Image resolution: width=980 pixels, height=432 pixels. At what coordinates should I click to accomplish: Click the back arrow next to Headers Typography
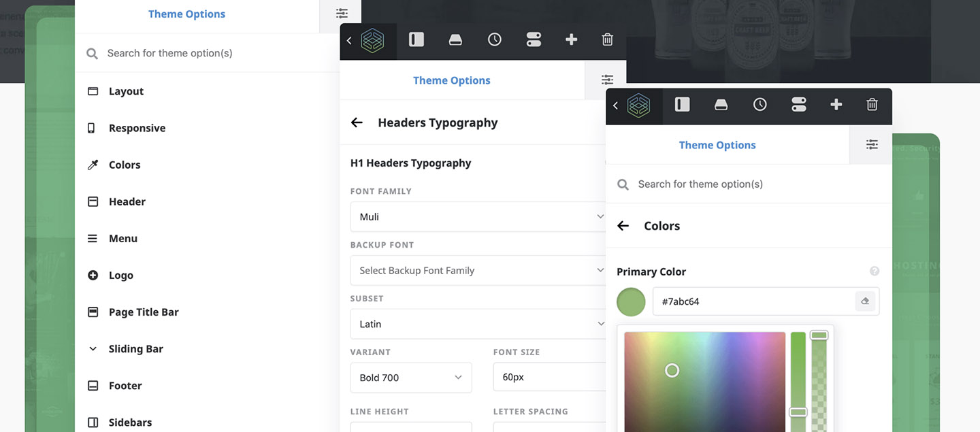coord(357,122)
